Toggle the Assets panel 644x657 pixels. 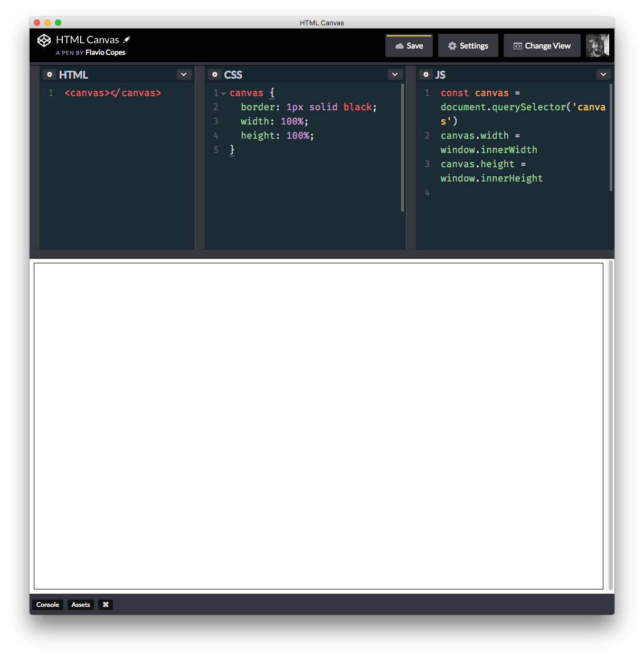(x=81, y=605)
